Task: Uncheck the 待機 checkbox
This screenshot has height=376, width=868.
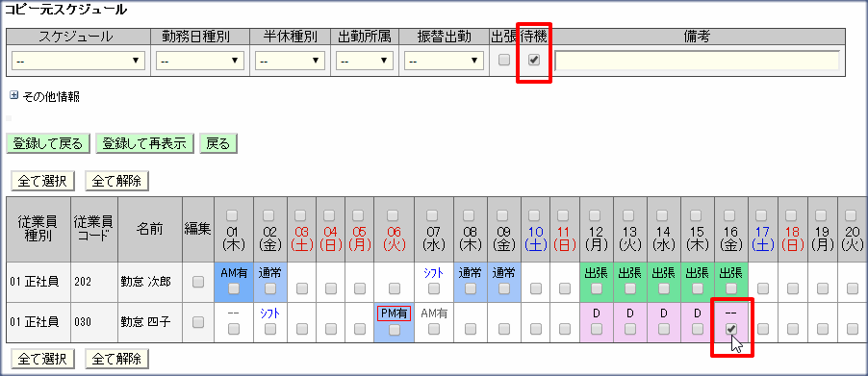Action: pos(534,61)
